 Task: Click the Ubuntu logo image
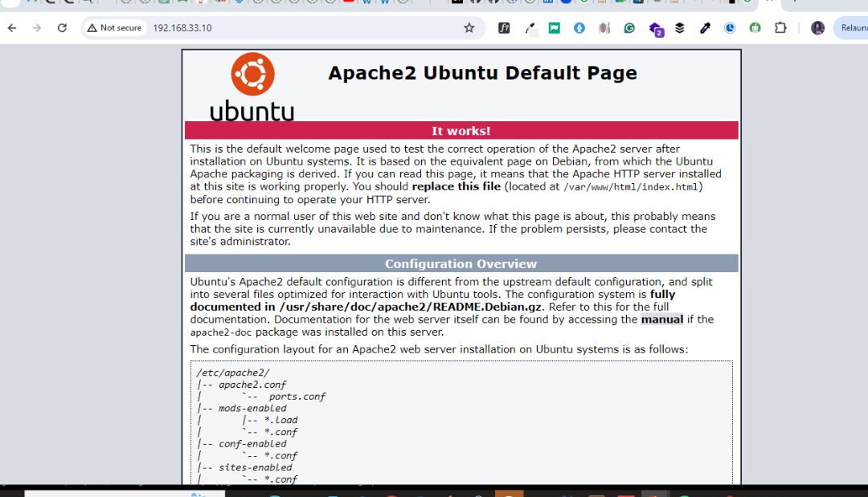click(252, 87)
